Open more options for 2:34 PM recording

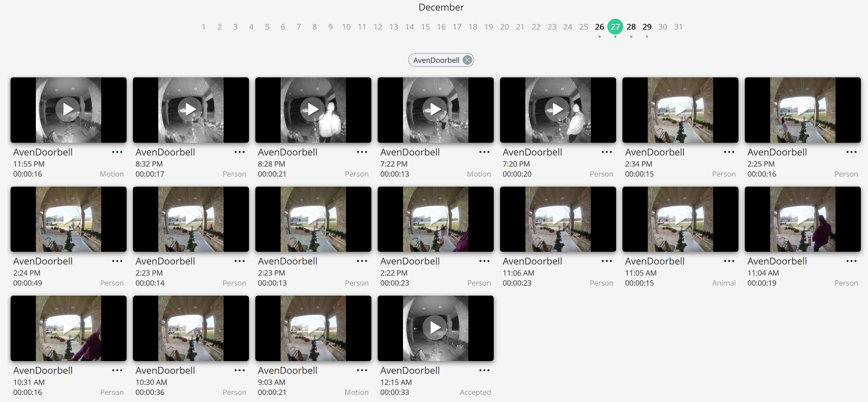729,152
